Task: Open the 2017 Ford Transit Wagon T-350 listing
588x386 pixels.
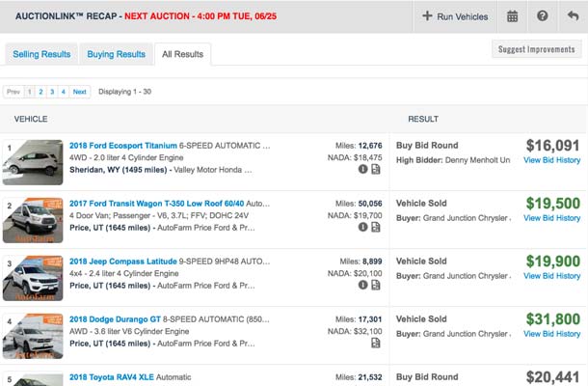Action: pyautogui.click(x=157, y=204)
